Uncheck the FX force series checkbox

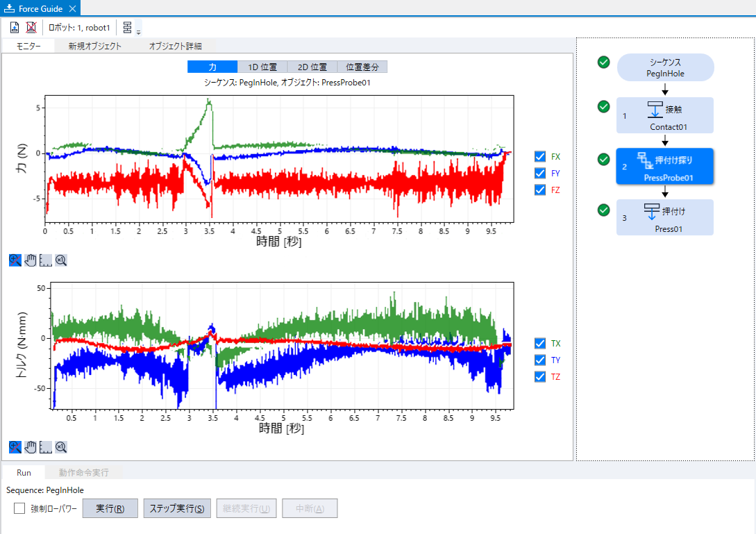point(540,157)
